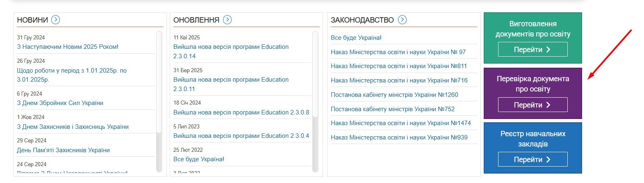The width and height of the screenshot is (644, 183).
Task: Click the updates list scrollbar
Action: tap(315, 74)
